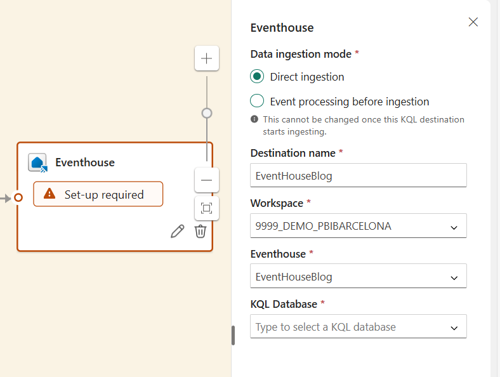The height and width of the screenshot is (377, 500).
Task: Click the Set-up required status badge
Action: click(98, 194)
